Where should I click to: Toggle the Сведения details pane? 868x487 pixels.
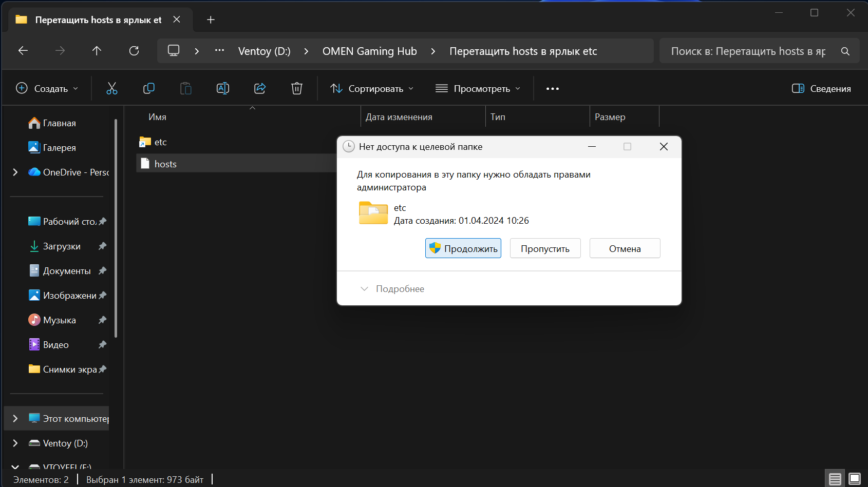[821, 89]
